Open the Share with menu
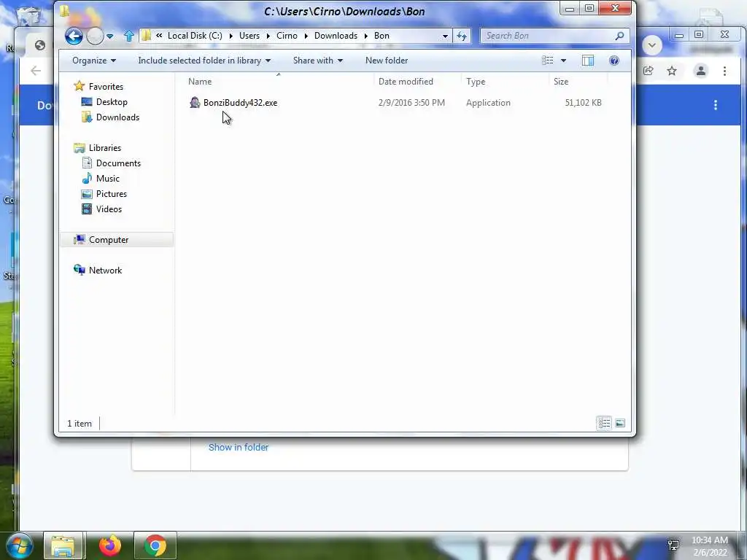The height and width of the screenshot is (560, 747). pyautogui.click(x=318, y=61)
